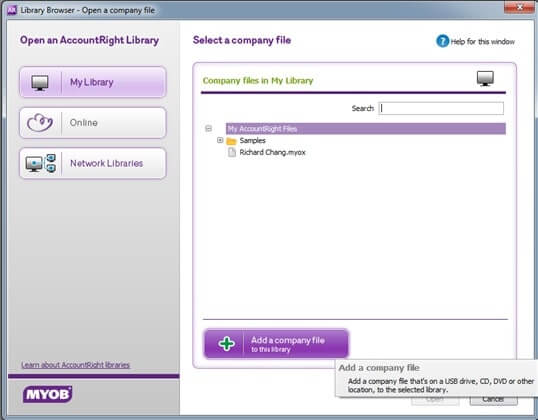
Task: Choose Network Libraries
Action: (93, 163)
